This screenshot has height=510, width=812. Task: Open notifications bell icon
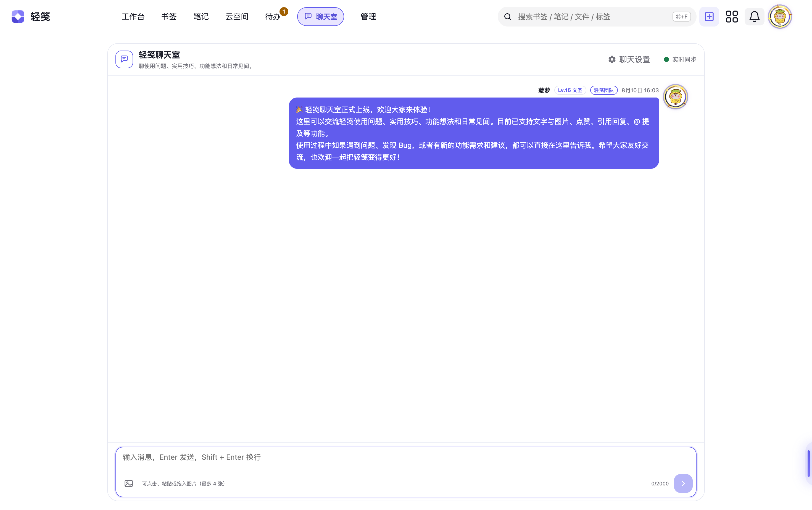coord(754,17)
